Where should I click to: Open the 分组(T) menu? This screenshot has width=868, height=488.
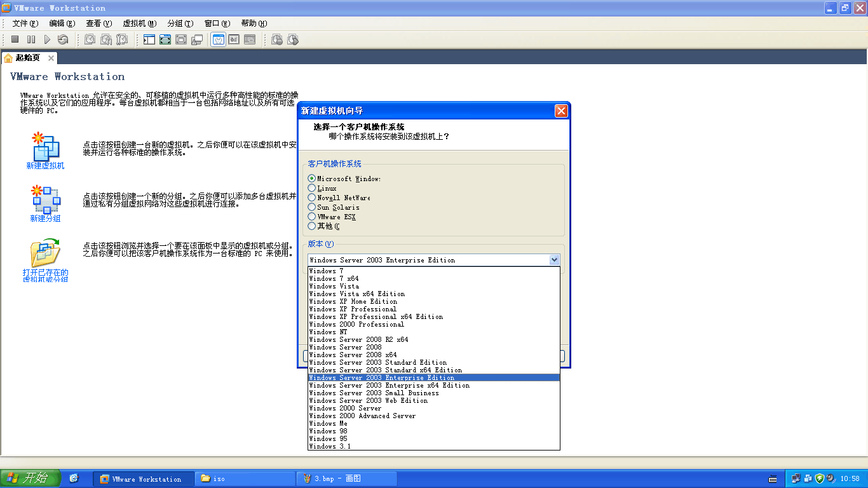180,24
